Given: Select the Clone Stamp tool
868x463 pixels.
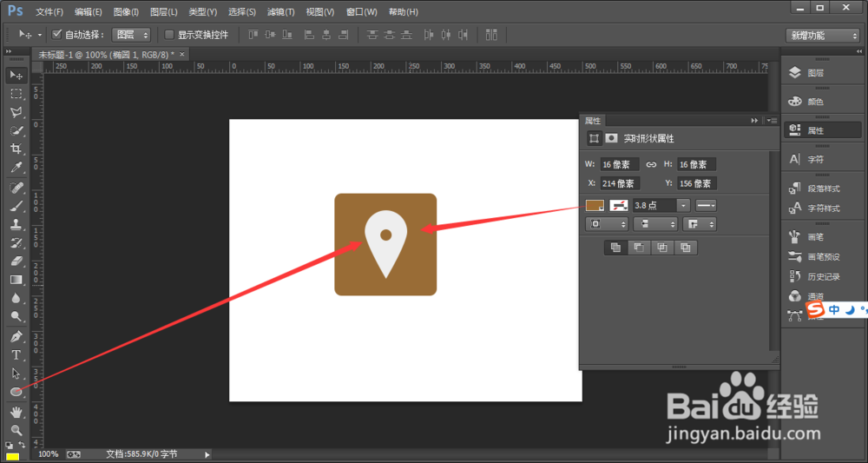Looking at the screenshot, I should click(x=16, y=225).
